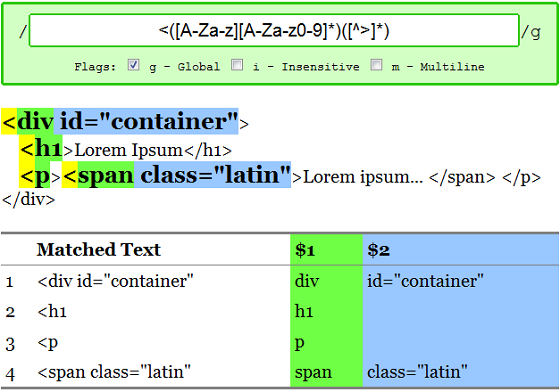Uncheck the g - Global flag checkbox
The height and width of the screenshot is (392, 560).
pyautogui.click(x=133, y=65)
